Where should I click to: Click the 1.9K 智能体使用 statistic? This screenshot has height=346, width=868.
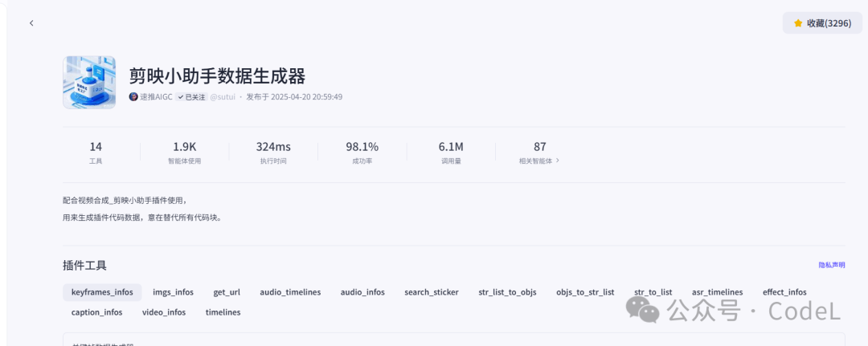184,153
